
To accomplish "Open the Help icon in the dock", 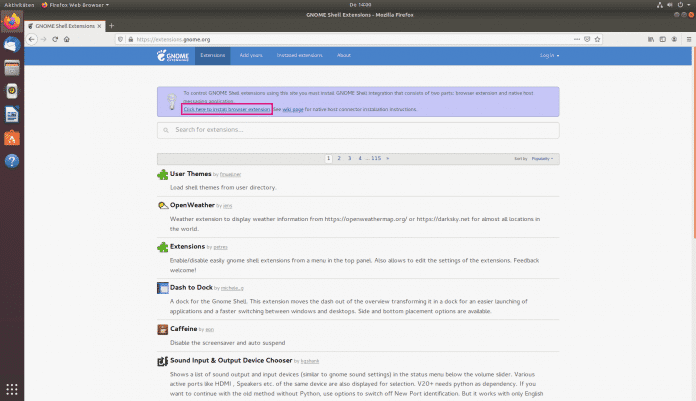I will click(11, 161).
